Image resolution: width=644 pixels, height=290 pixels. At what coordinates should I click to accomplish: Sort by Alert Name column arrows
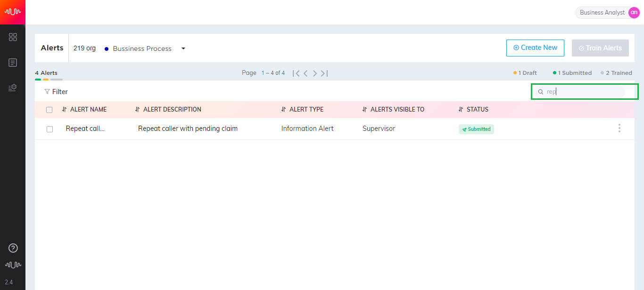tap(65, 109)
